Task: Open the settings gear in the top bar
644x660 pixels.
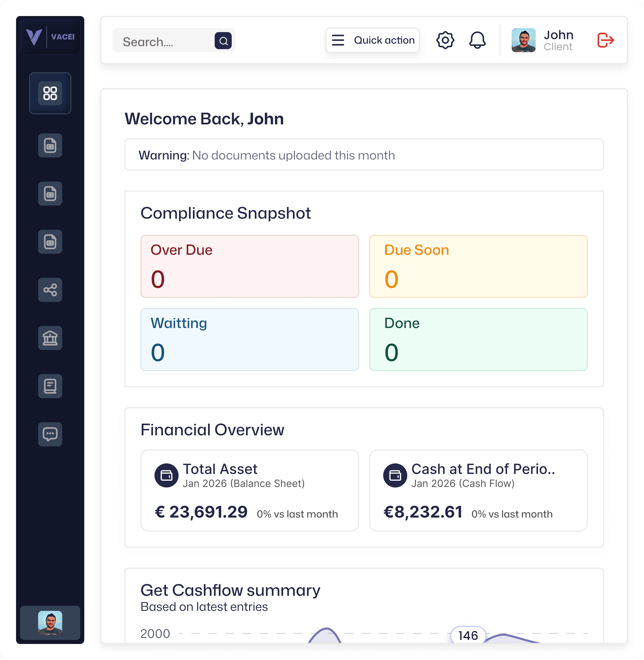Action: pyautogui.click(x=445, y=40)
